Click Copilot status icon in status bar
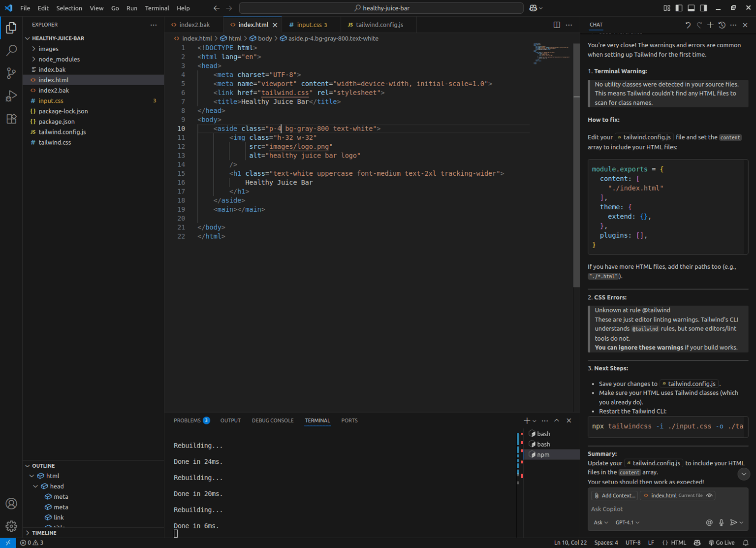The width and height of the screenshot is (756, 548). (x=697, y=543)
